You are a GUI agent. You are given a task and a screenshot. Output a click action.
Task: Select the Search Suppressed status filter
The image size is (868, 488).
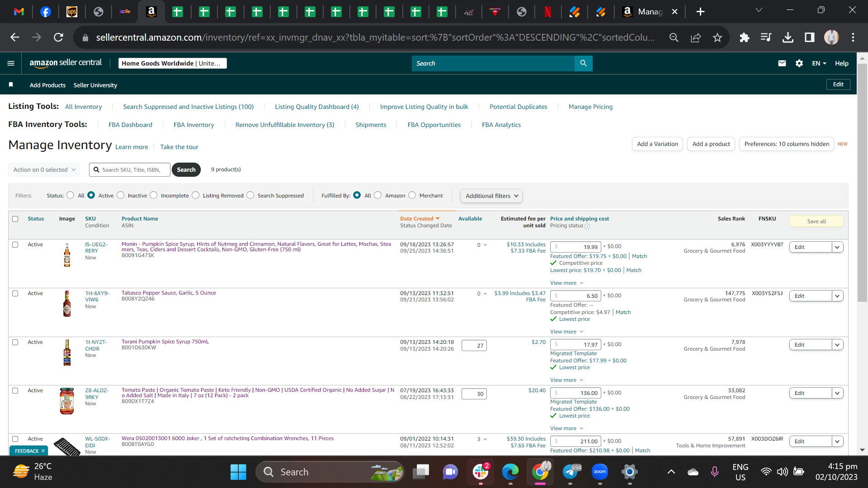click(250, 195)
